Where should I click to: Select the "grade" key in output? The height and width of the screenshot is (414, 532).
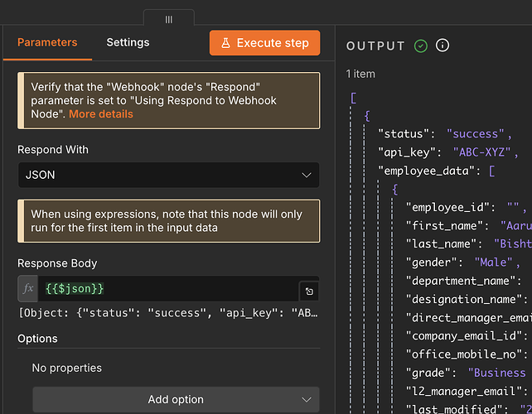click(428, 373)
